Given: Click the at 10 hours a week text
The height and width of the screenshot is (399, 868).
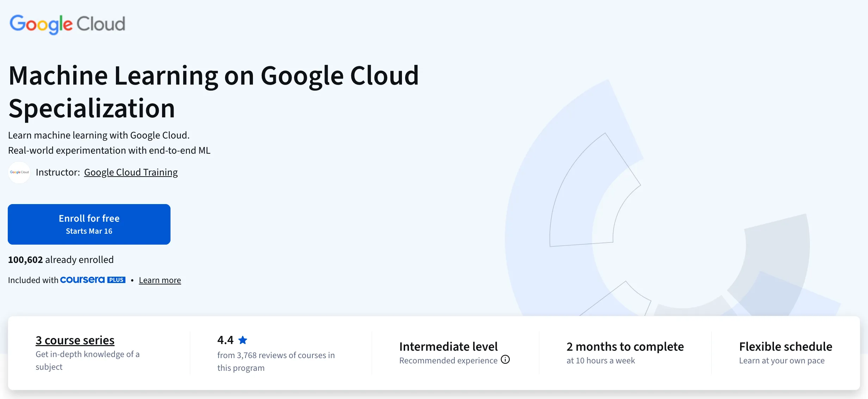Looking at the screenshot, I should [x=601, y=360].
